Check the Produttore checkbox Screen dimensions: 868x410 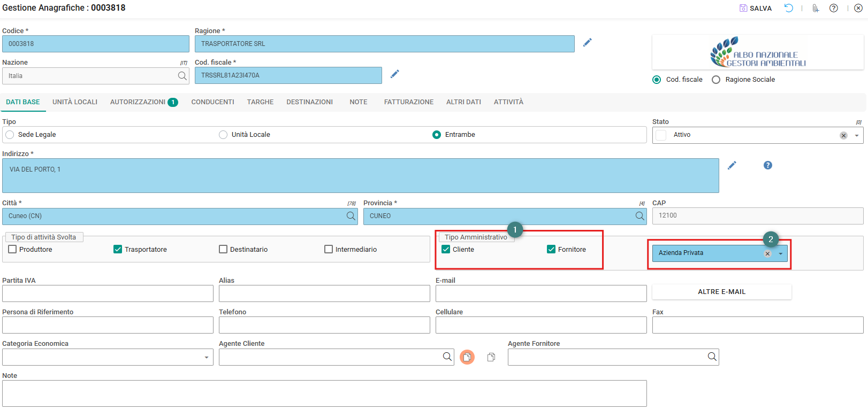[x=12, y=249]
